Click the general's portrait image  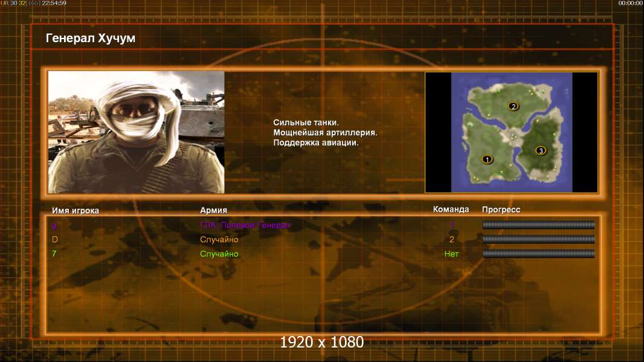[x=137, y=132]
